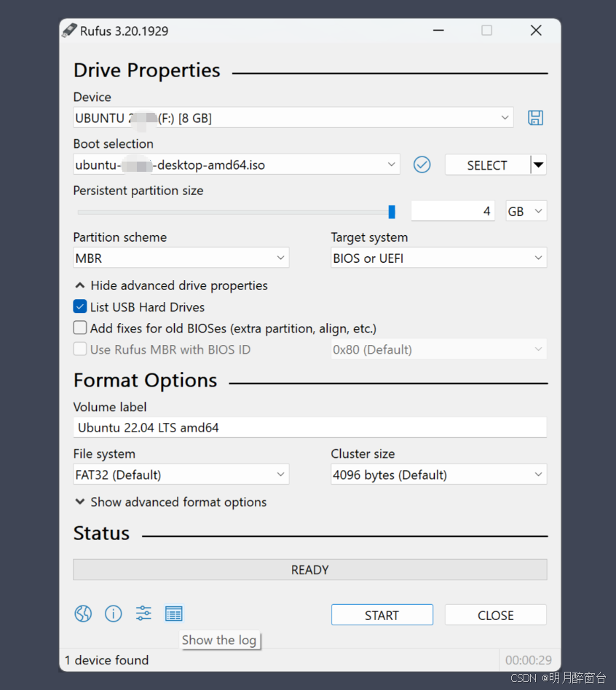Viewport: 616px width, 690px height.
Task: Open the File system FAT32 dropdown
Action: (181, 475)
